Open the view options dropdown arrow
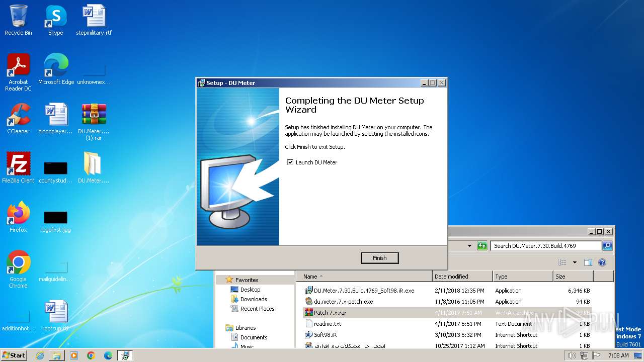This screenshot has width=644, height=362. (575, 262)
